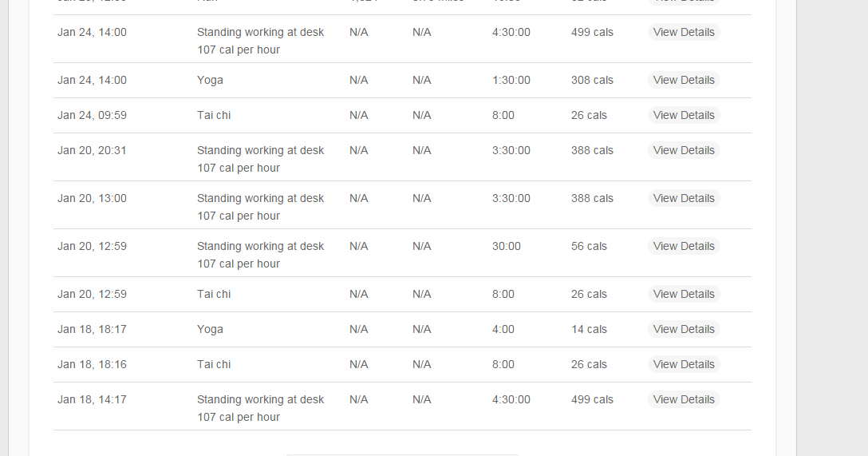Click the Yoga activity name on Jan 24
The height and width of the screenshot is (456, 868).
(x=211, y=80)
